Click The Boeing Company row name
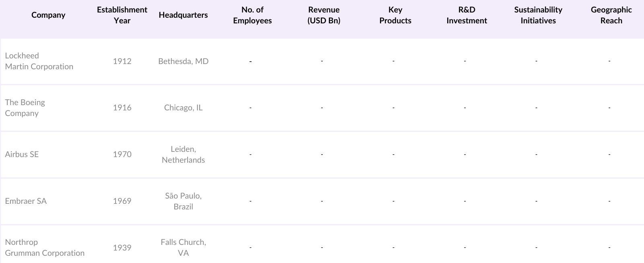This screenshot has width=644, height=263. click(25, 108)
